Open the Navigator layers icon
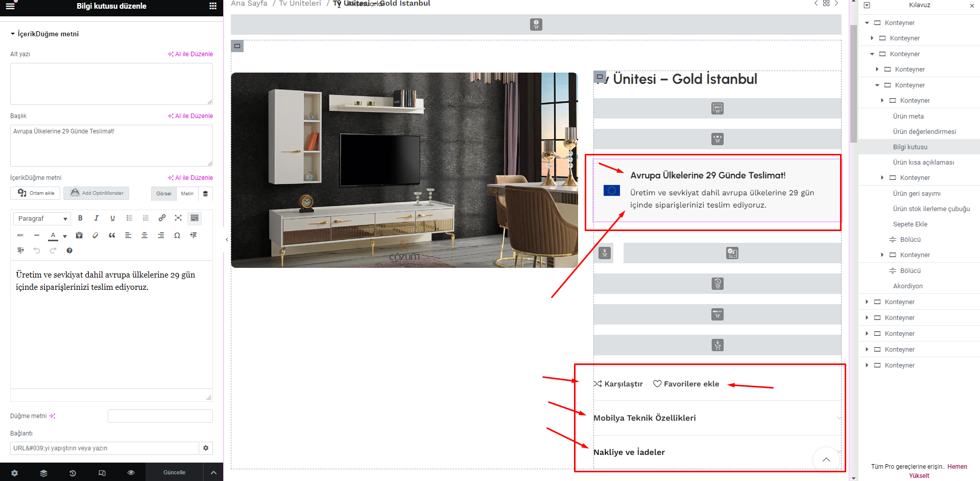 43,473
